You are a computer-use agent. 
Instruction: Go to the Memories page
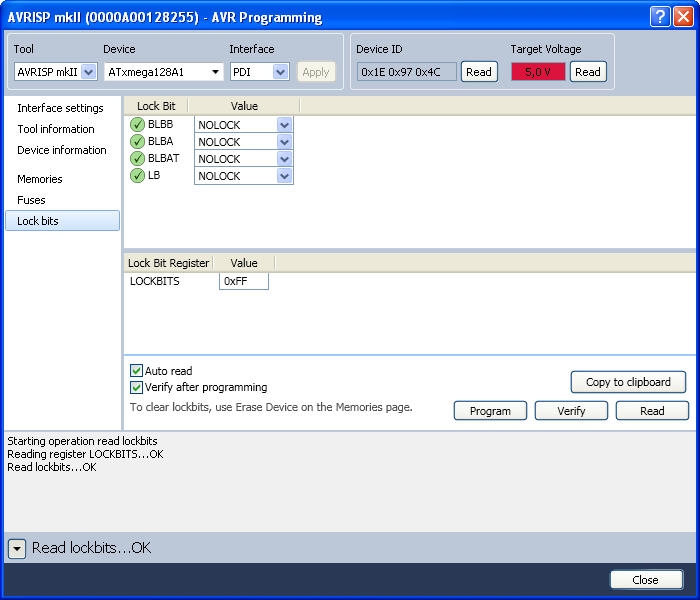click(x=40, y=179)
